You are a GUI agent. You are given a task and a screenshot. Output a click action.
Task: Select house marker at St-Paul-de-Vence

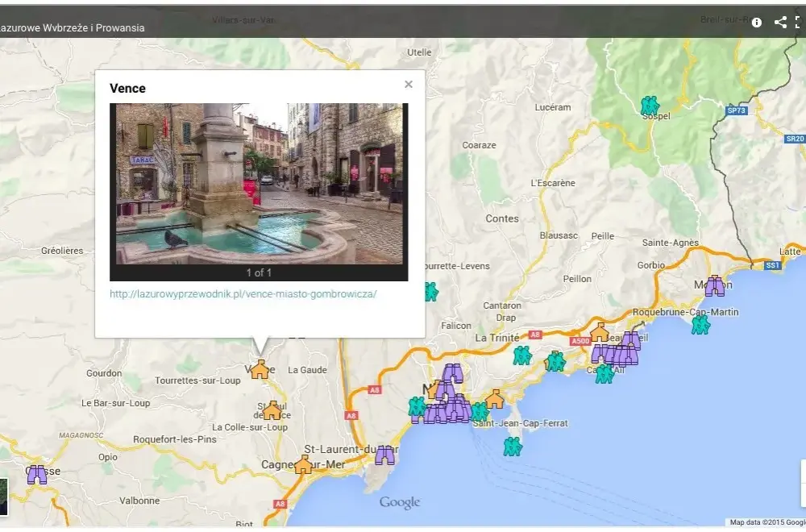272,410
